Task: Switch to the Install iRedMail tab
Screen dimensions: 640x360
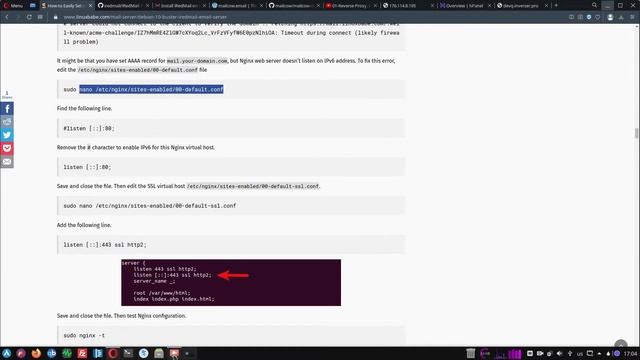Action: click(x=179, y=6)
